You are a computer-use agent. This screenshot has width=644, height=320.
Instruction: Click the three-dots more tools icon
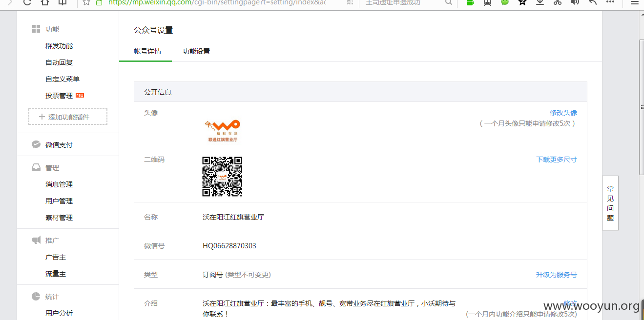coord(610,2)
